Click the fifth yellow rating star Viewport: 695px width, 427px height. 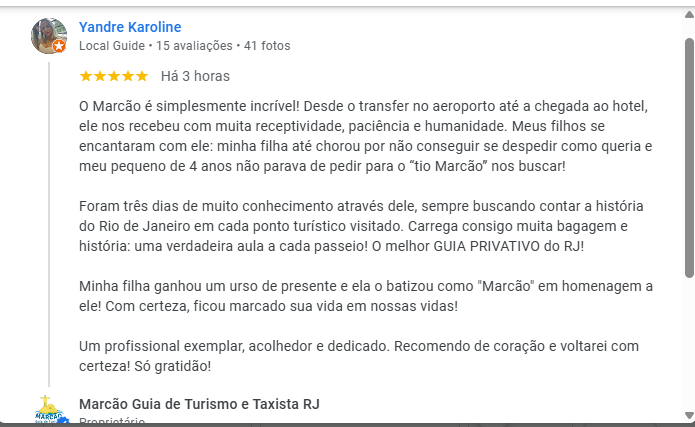[x=142, y=76]
